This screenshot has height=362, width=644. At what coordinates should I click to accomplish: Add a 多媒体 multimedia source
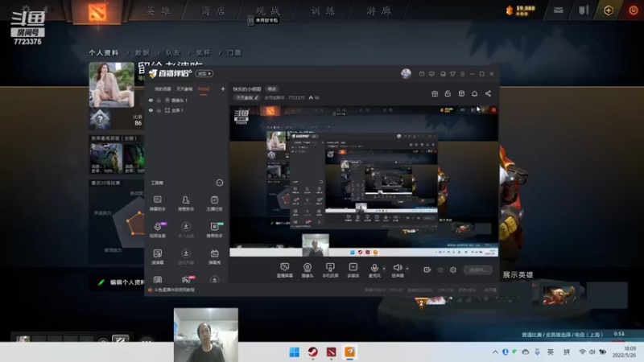[x=353, y=270]
